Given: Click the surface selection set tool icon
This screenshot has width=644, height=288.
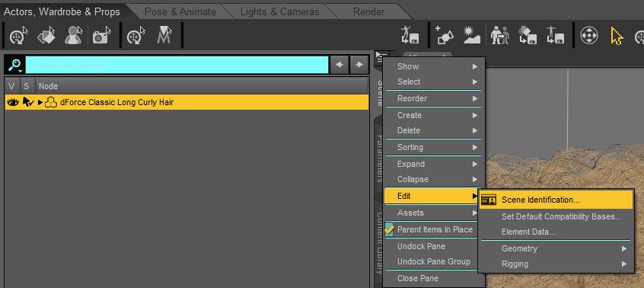Looking at the screenshot, I should [x=46, y=36].
